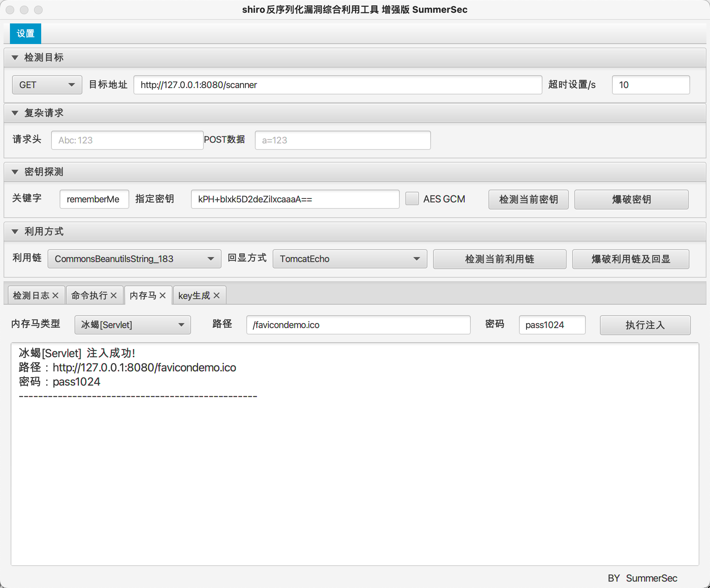Click the 检测当前利用链 button

[x=499, y=259]
